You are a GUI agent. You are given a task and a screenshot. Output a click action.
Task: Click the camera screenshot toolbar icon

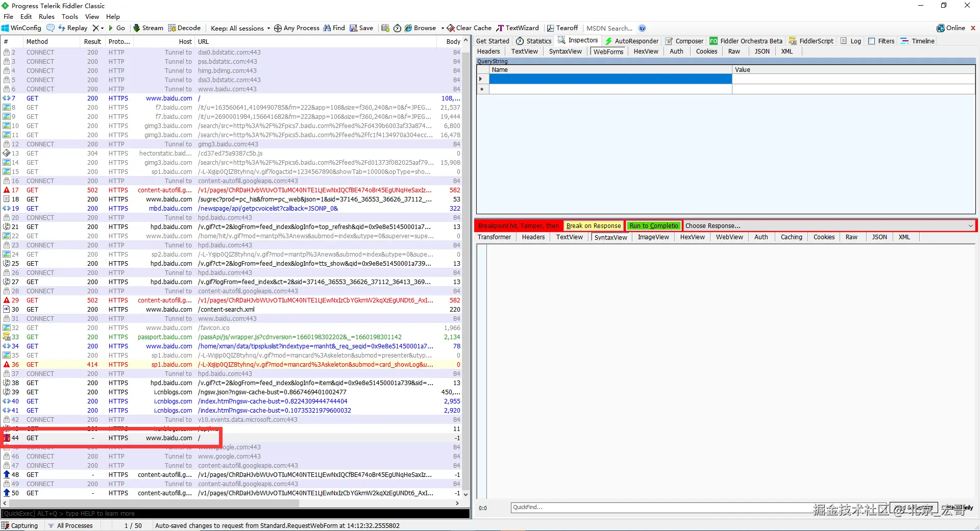pyautogui.click(x=385, y=28)
